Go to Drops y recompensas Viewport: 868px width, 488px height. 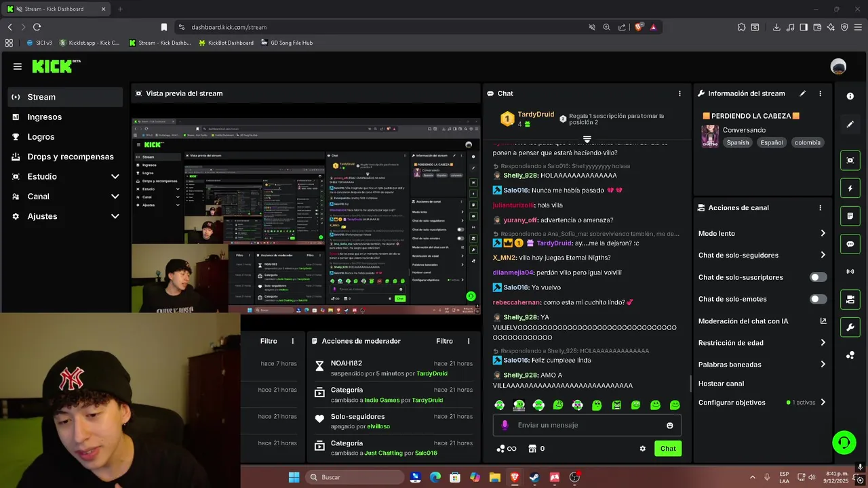(65, 157)
